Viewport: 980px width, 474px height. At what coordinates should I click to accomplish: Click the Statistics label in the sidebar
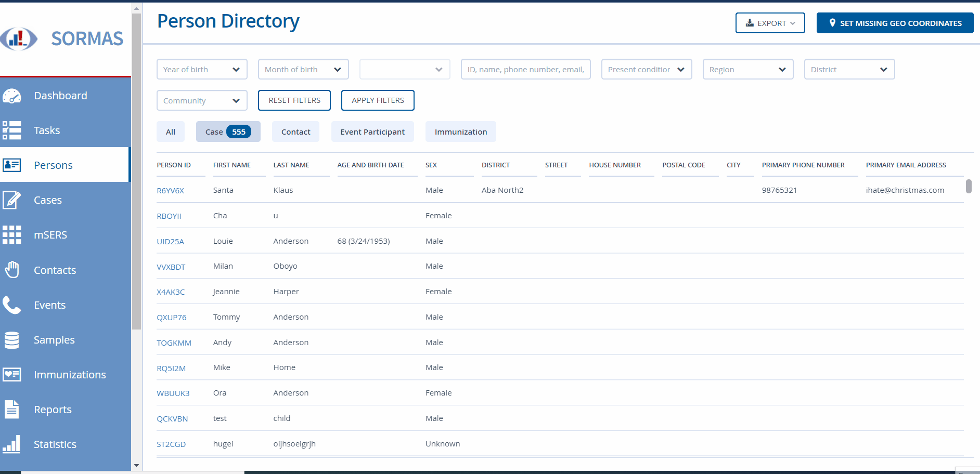(x=55, y=444)
